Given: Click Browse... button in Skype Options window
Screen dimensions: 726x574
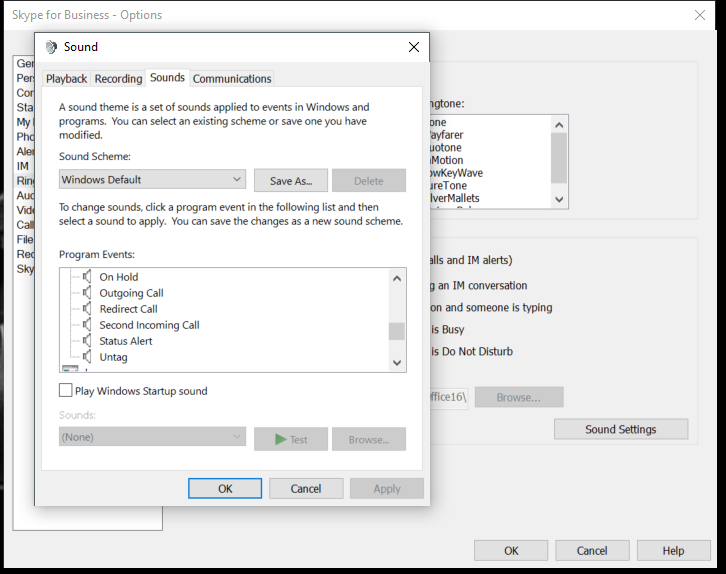Looking at the screenshot, I should [x=519, y=397].
